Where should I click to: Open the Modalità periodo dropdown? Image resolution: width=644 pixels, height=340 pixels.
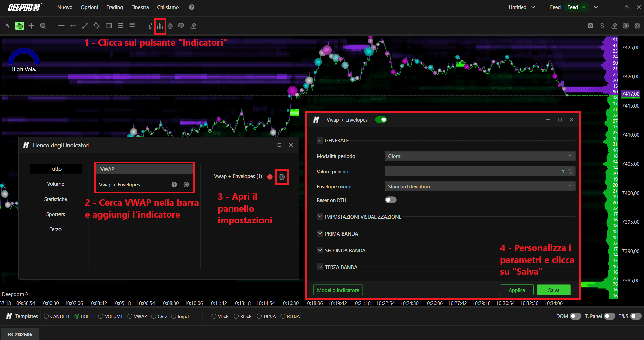pyautogui.click(x=480, y=156)
